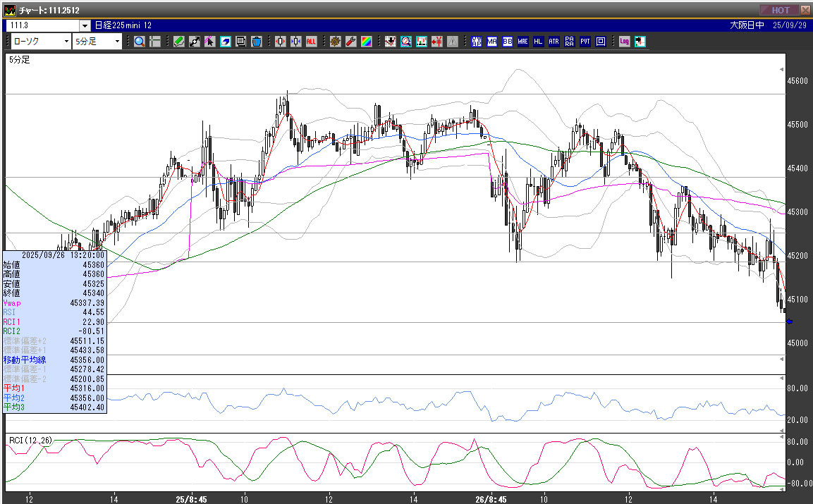The height and width of the screenshot is (504, 813).
Task: Click the blue price marker on axis
Action: click(x=789, y=321)
